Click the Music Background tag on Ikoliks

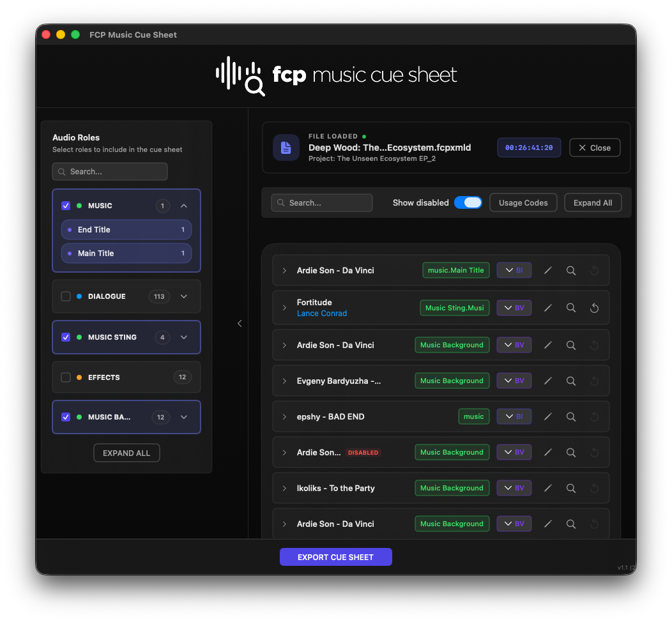click(x=452, y=488)
